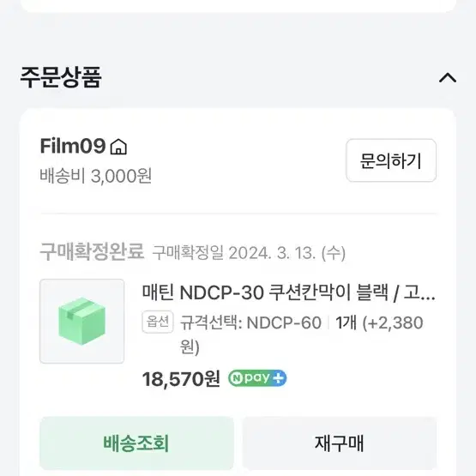This screenshot has width=476, height=476.
Task: Click the N logo inside Npay badge
Action: click(x=236, y=378)
